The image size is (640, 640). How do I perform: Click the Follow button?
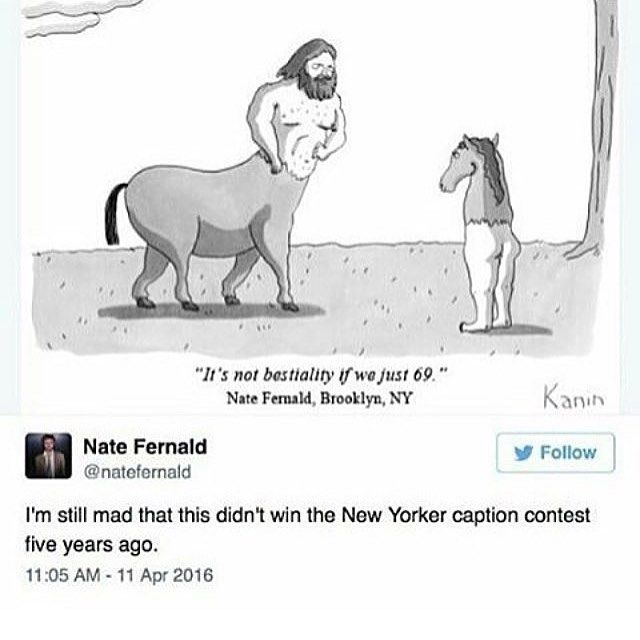(555, 453)
